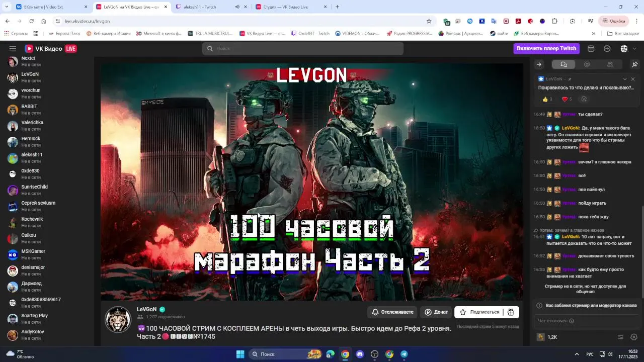Open Scarteg Play channel in sidebar
The width and height of the screenshot is (644, 362).
[47, 319]
